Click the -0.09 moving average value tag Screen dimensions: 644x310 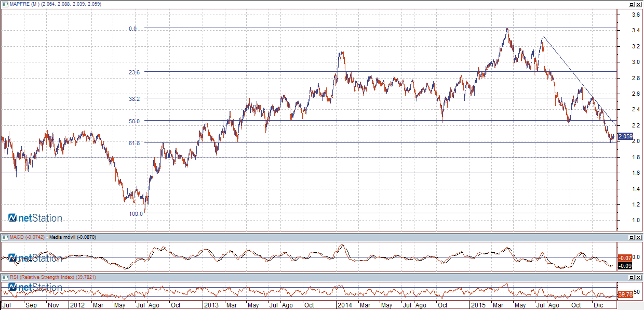tap(625, 266)
